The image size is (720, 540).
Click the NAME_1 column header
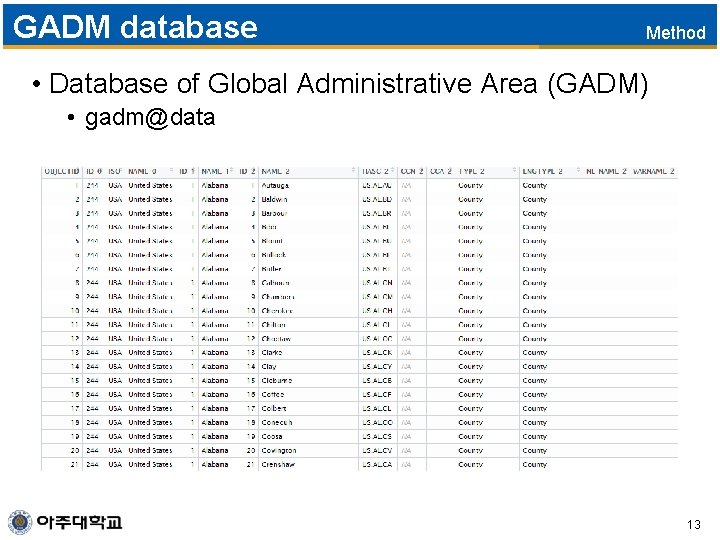pyautogui.click(x=214, y=171)
